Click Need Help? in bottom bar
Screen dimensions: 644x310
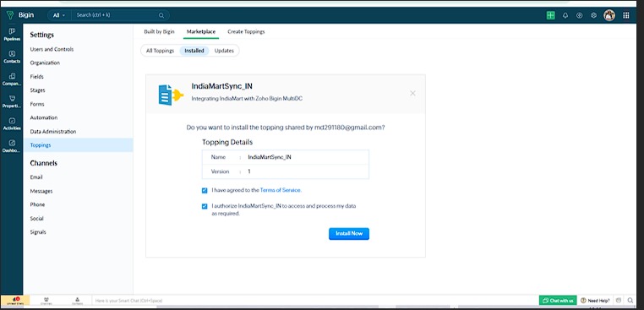(x=595, y=301)
